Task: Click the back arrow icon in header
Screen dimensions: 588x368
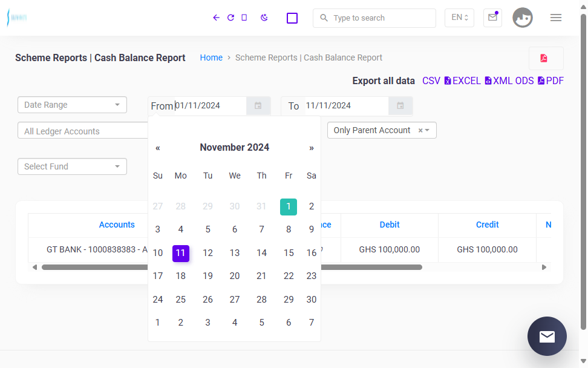Action: pyautogui.click(x=216, y=18)
